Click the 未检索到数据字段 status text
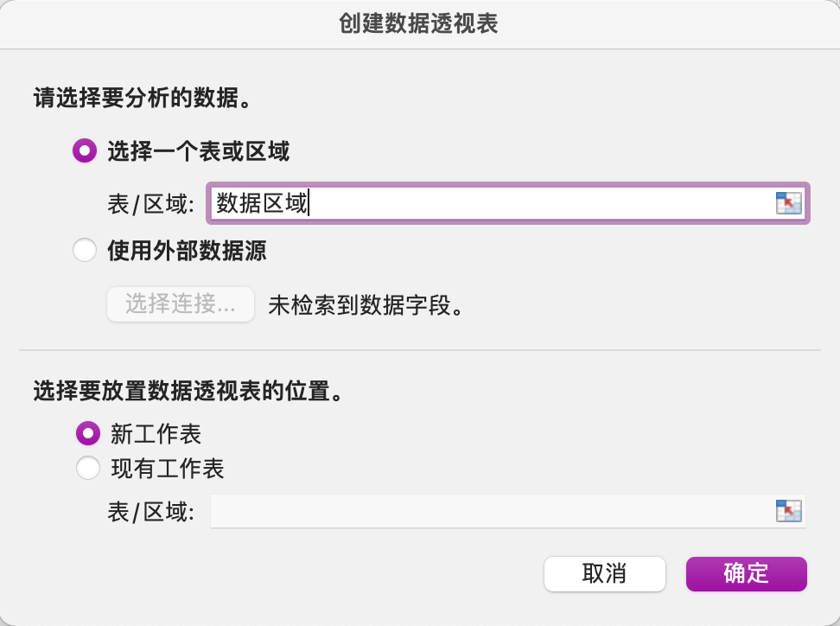 [365, 305]
